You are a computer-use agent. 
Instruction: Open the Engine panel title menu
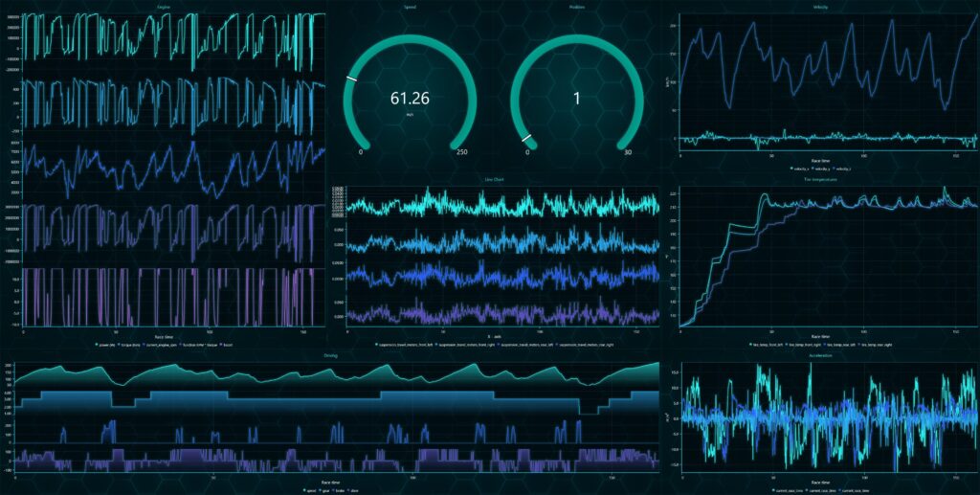point(165,7)
